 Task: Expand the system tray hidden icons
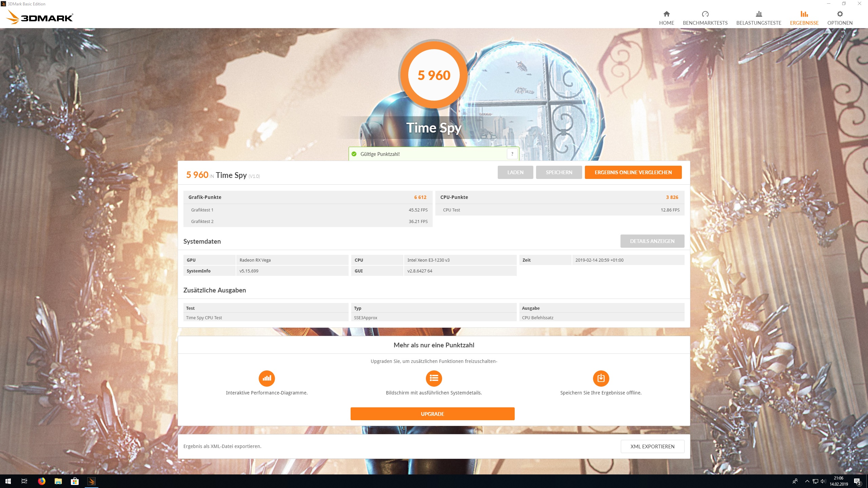[x=807, y=481]
